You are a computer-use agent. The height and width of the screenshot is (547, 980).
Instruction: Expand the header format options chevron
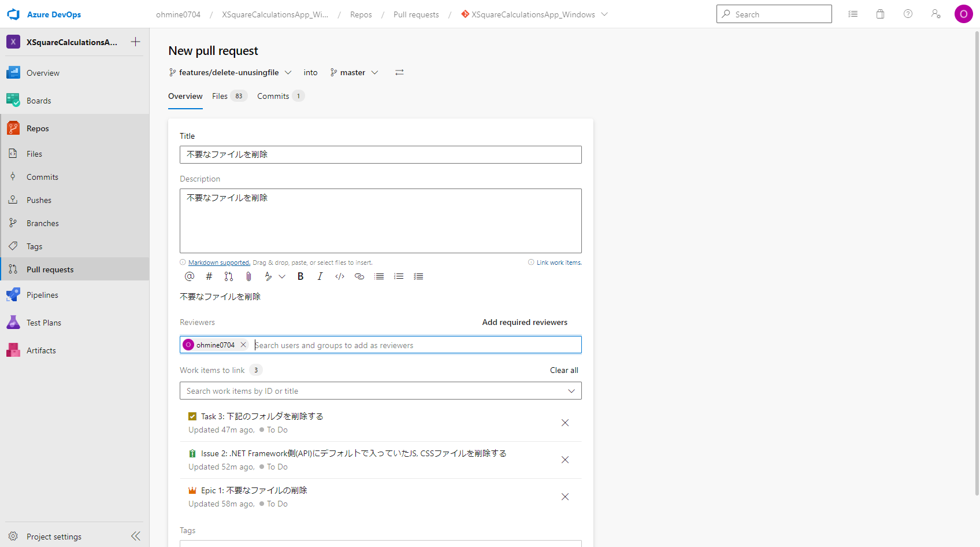(282, 276)
